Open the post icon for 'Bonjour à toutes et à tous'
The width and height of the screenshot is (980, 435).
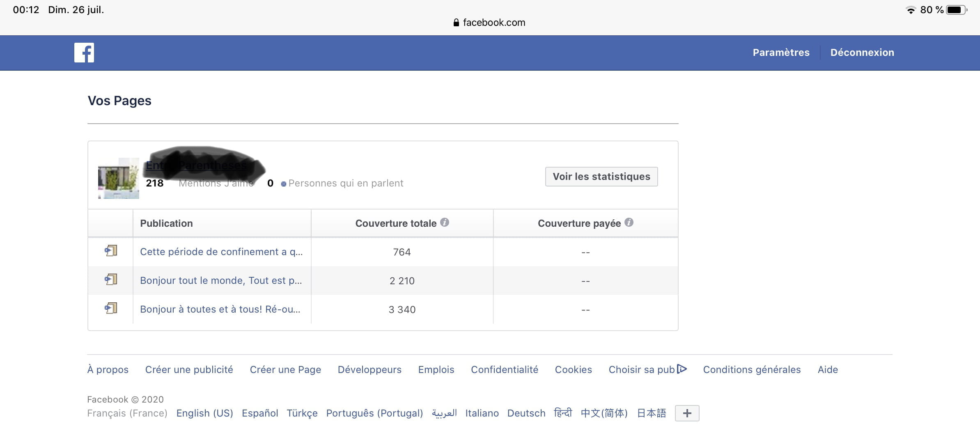(x=111, y=308)
